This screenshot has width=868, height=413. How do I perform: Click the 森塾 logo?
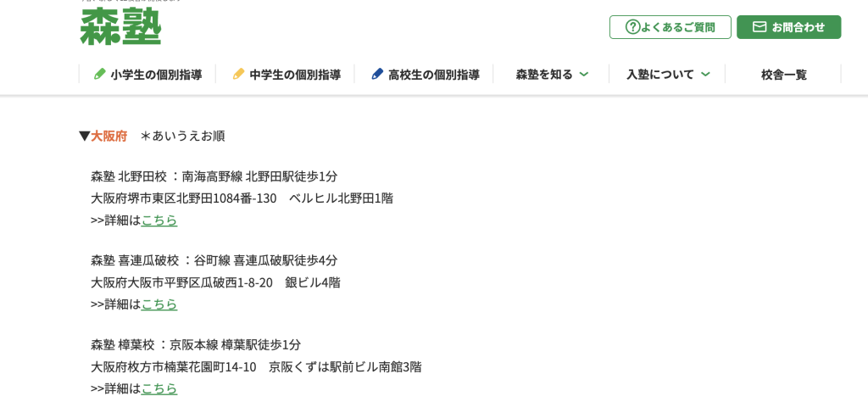click(x=120, y=26)
